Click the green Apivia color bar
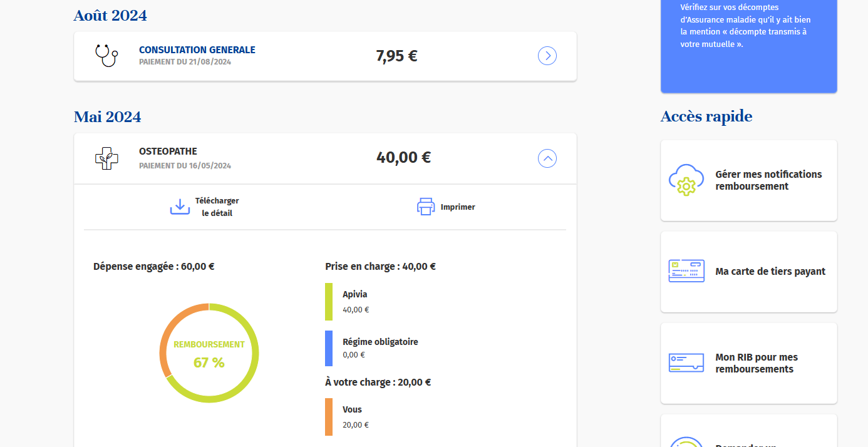Screen dimensions: 868x447 329,302
